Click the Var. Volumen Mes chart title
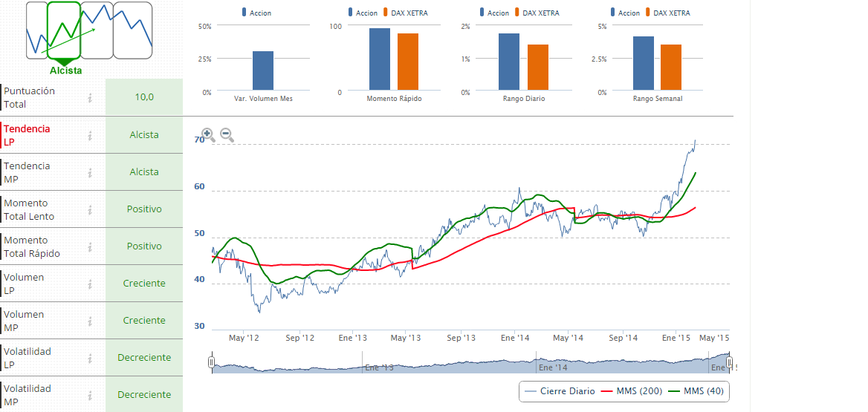The height and width of the screenshot is (412, 868). [263, 99]
